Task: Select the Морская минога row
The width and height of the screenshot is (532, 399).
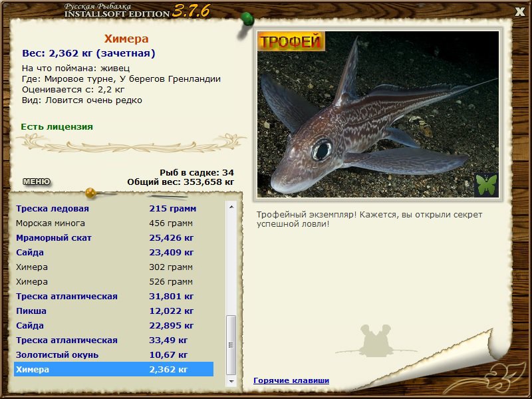Action: 114,223
